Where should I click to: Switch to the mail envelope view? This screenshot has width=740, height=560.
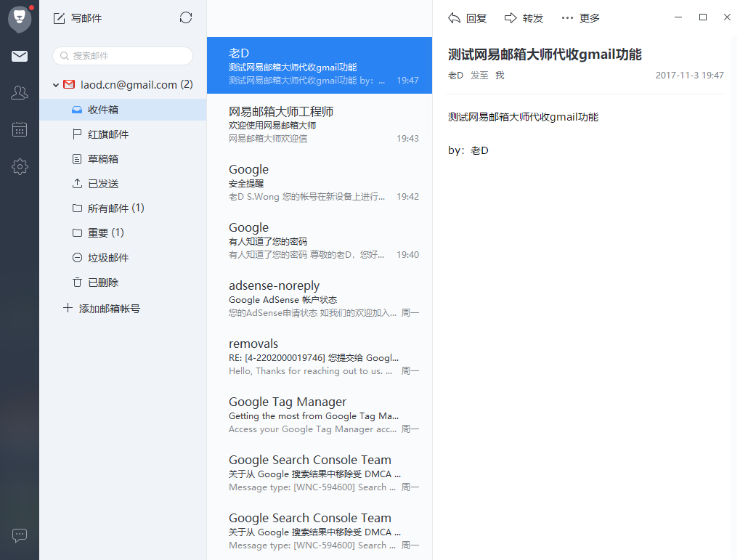20,56
